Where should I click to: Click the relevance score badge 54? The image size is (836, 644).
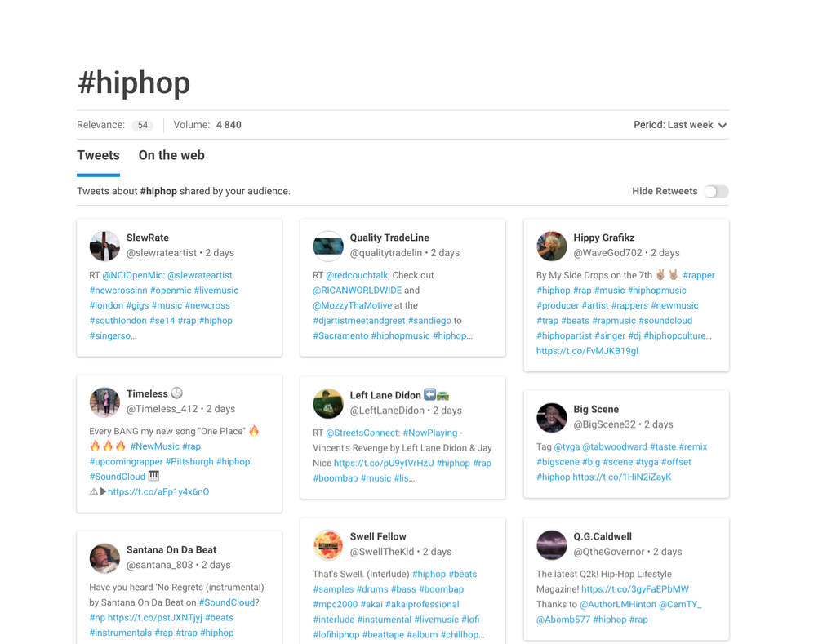coord(142,125)
